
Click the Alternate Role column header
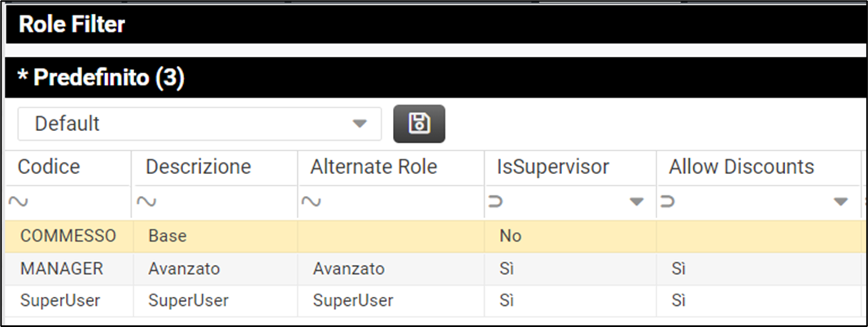tap(373, 167)
